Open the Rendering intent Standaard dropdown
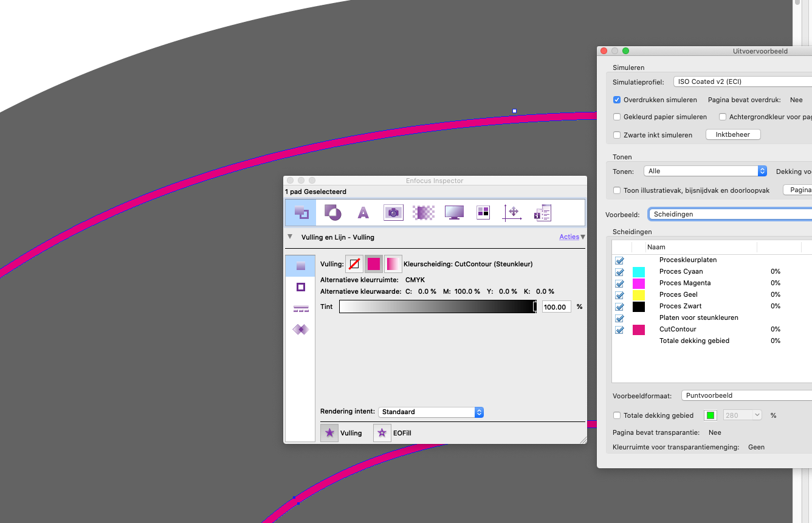 (430, 412)
